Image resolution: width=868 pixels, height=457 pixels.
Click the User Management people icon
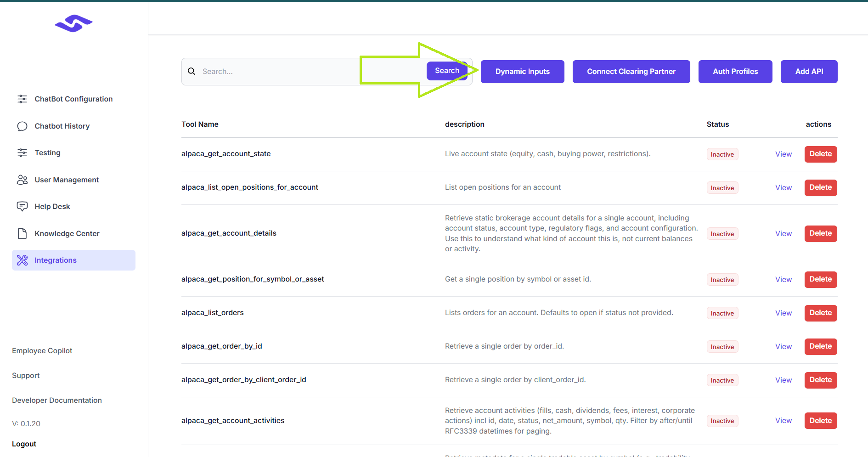[x=22, y=180]
